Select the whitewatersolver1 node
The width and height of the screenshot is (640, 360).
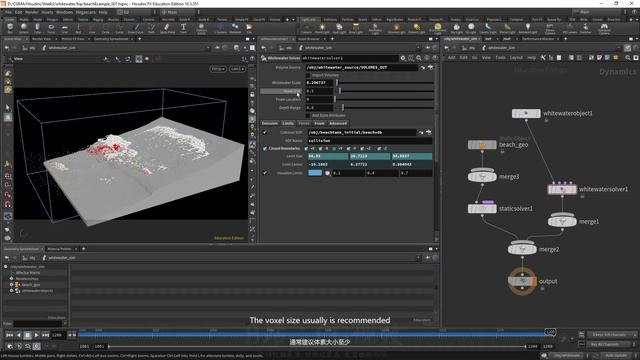pyautogui.click(x=562, y=189)
